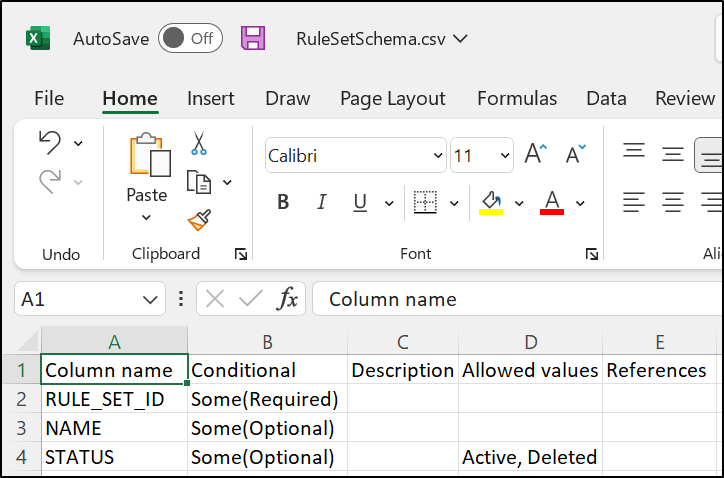The height and width of the screenshot is (478, 724).
Task: Open the File menu
Action: [x=49, y=98]
